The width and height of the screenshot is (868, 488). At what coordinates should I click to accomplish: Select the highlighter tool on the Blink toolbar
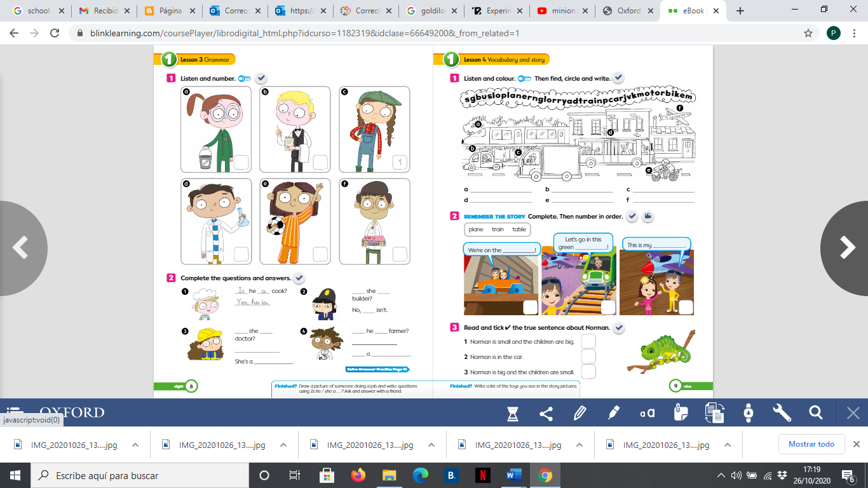[x=613, y=413]
